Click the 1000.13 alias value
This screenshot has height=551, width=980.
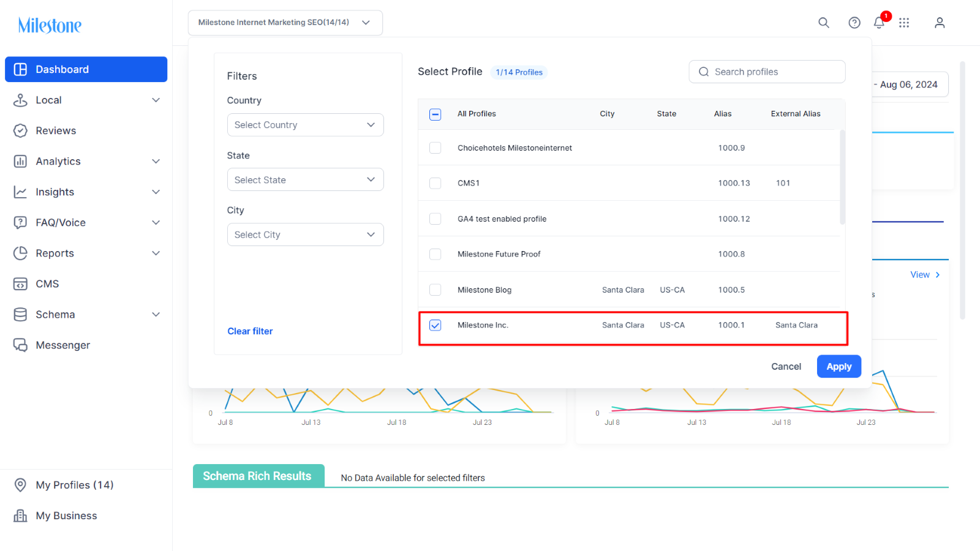pos(734,183)
